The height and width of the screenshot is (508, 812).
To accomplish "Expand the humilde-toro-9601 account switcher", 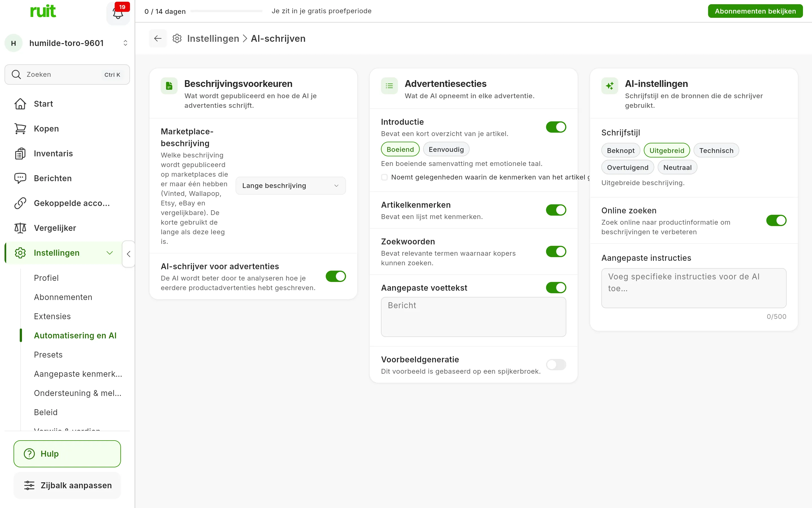I will 125,43.
